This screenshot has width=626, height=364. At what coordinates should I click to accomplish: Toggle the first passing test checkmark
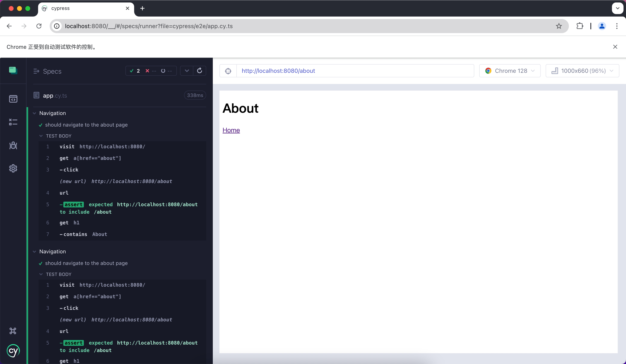point(41,125)
